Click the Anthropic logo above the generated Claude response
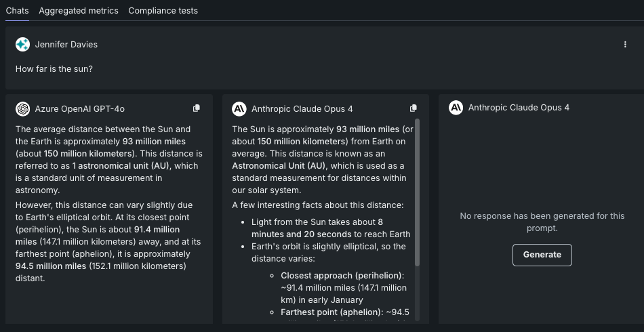The height and width of the screenshot is (332, 644). [239, 108]
